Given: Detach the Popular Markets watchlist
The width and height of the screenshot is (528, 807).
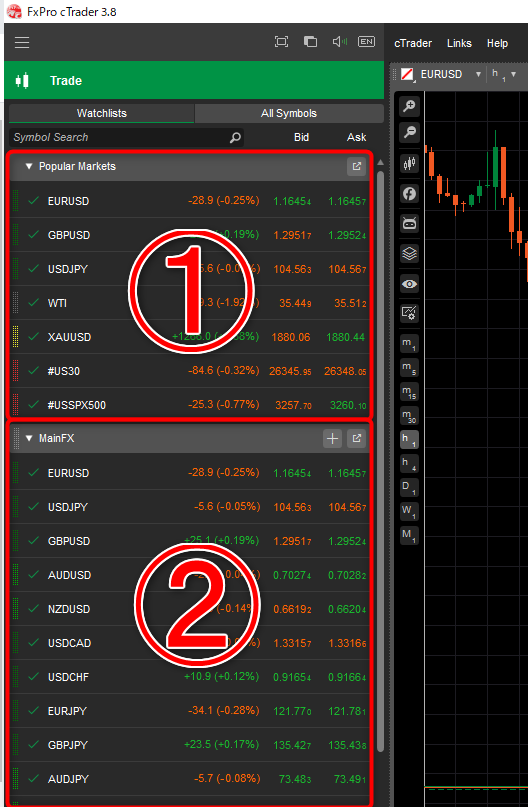Looking at the screenshot, I should tap(357, 166).
